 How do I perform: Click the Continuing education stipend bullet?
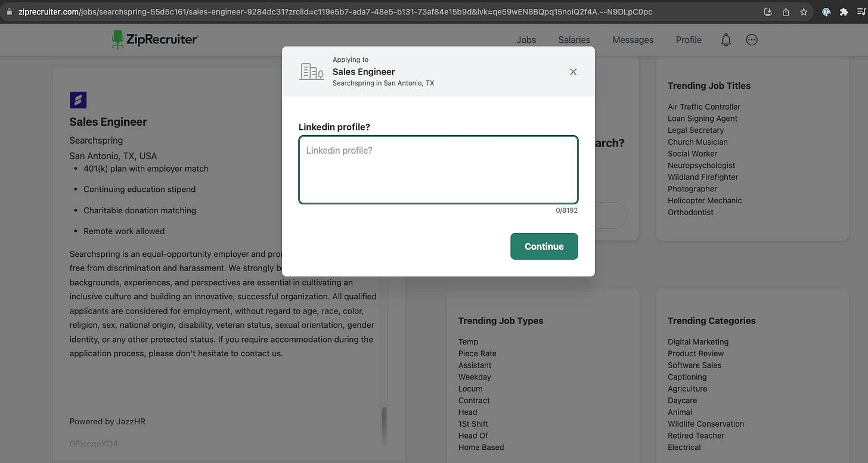pos(139,189)
